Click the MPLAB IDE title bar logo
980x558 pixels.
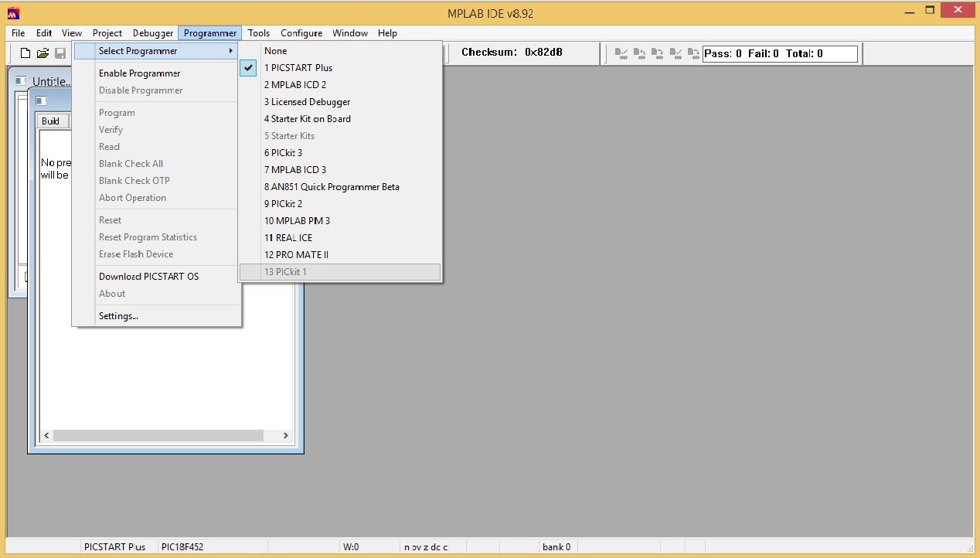click(13, 13)
